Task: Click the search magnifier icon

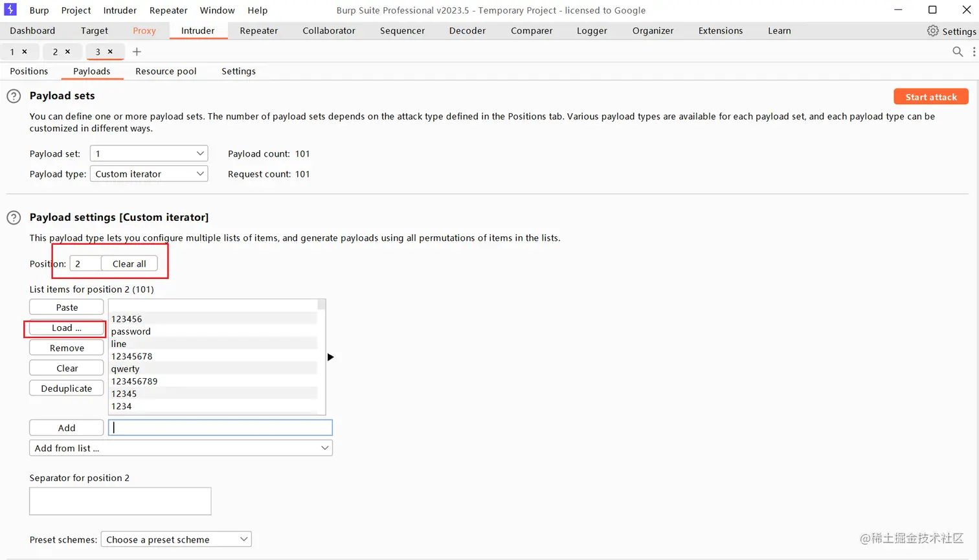Action: click(958, 52)
